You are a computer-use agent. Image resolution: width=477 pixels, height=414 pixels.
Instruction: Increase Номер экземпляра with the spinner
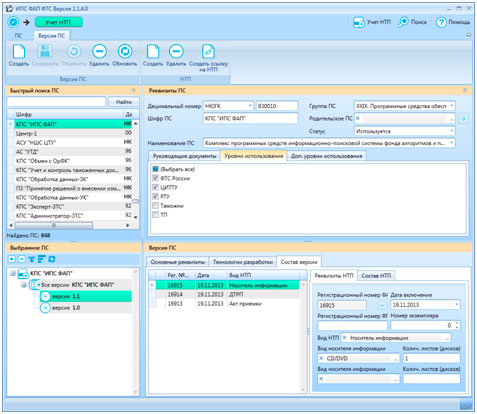[x=456, y=323]
